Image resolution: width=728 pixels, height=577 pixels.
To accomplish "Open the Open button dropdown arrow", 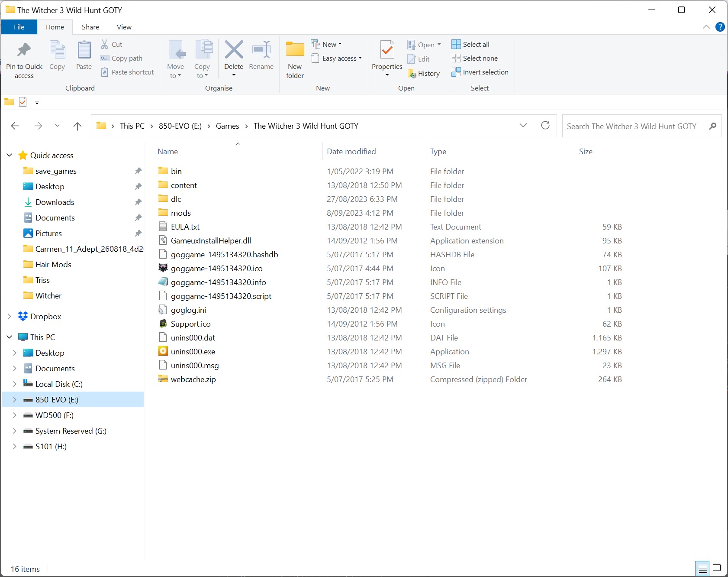I will click(439, 45).
